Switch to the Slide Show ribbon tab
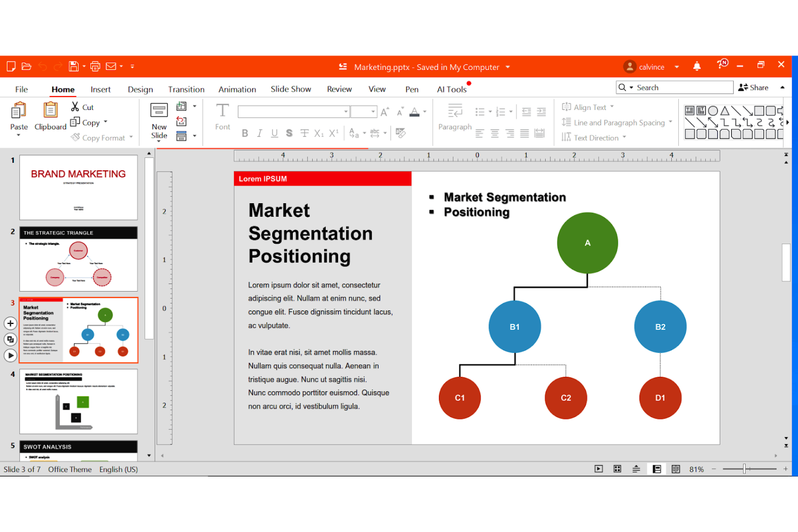 tap(291, 89)
